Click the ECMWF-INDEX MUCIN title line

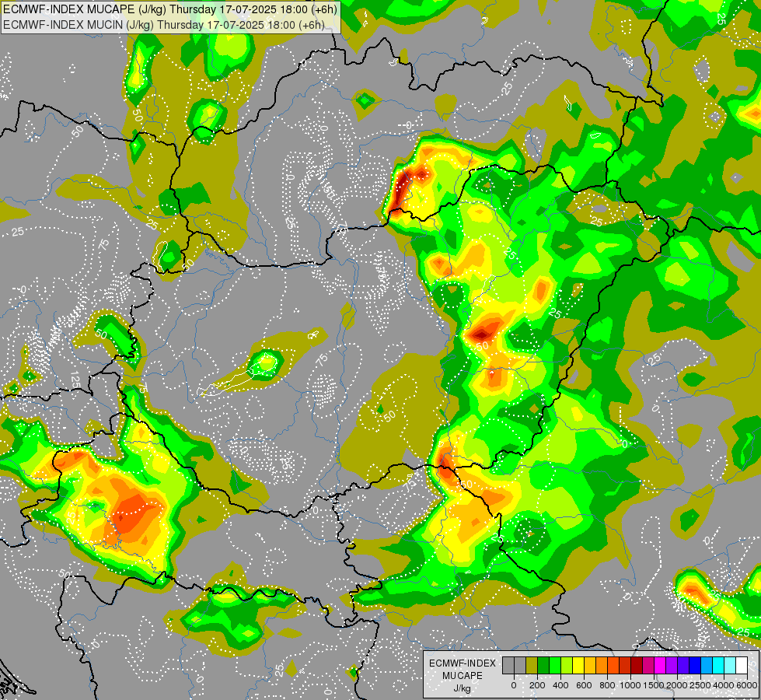tap(163, 25)
